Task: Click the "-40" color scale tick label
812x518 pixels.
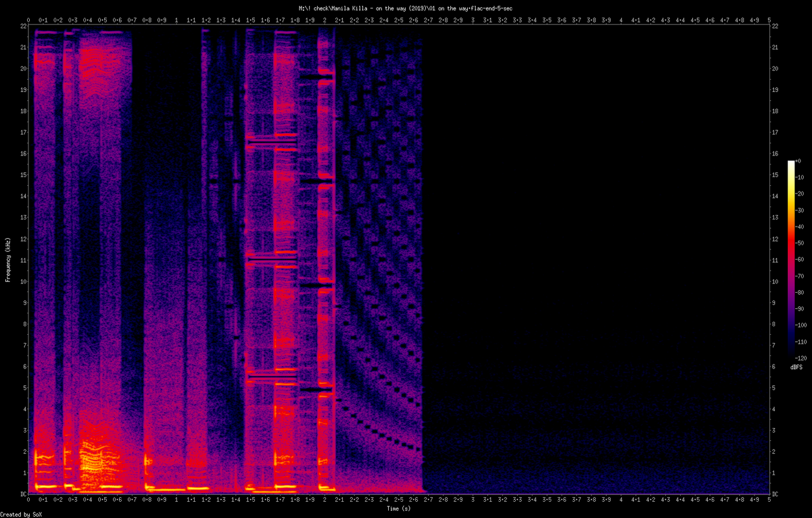Action: [x=800, y=227]
